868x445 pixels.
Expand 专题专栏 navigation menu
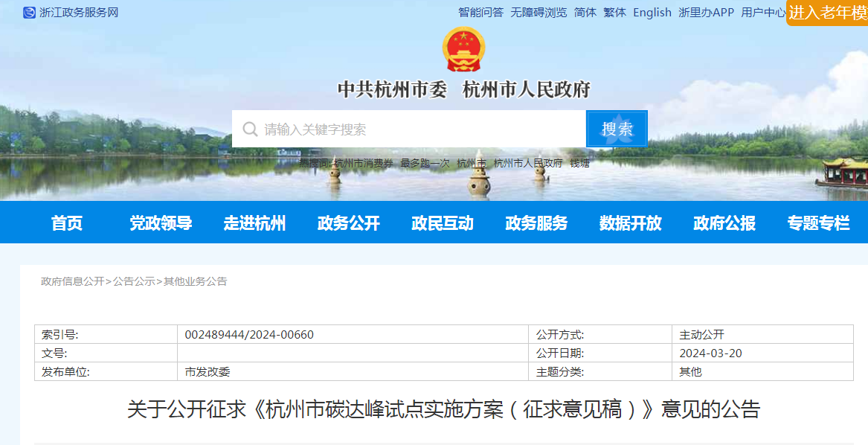(818, 223)
